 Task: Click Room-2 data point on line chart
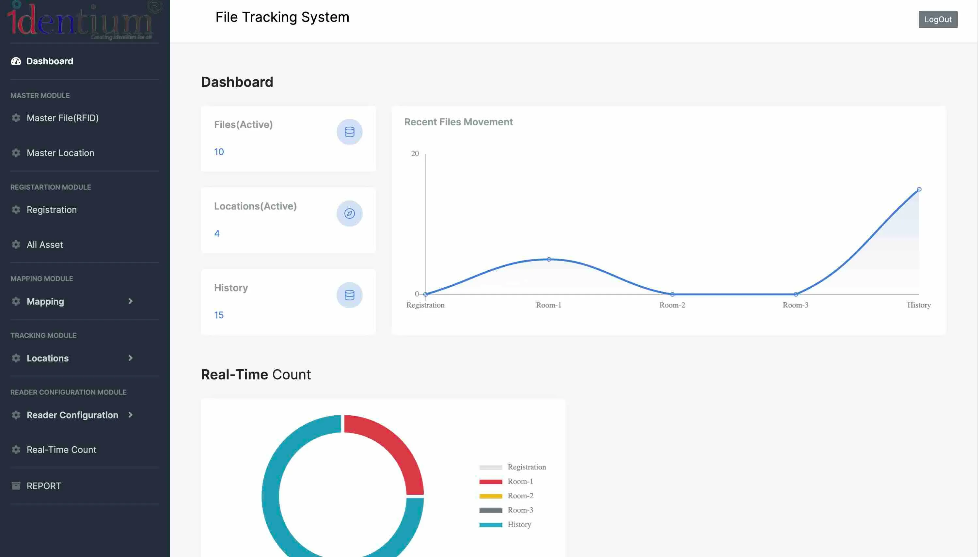[x=672, y=294]
